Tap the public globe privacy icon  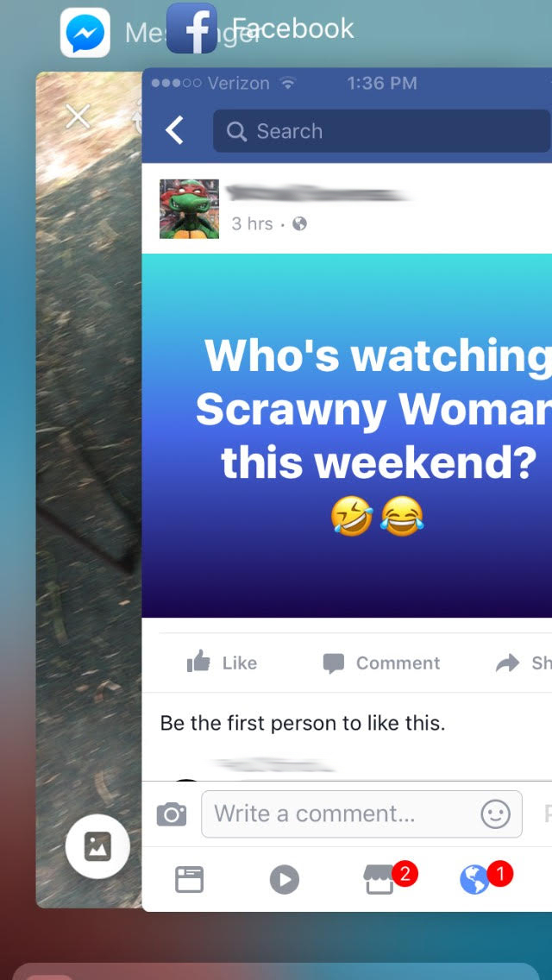click(300, 223)
